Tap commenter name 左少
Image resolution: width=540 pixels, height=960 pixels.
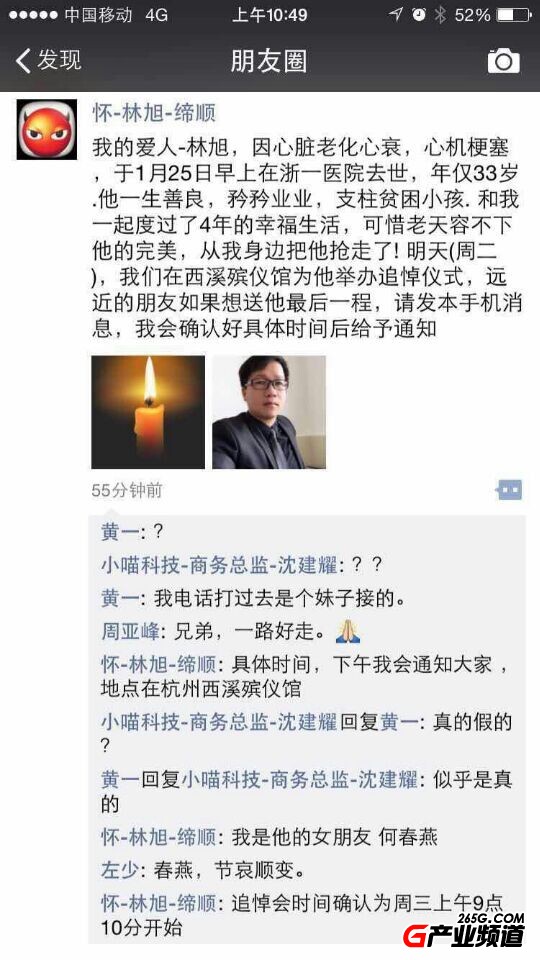(x=121, y=869)
